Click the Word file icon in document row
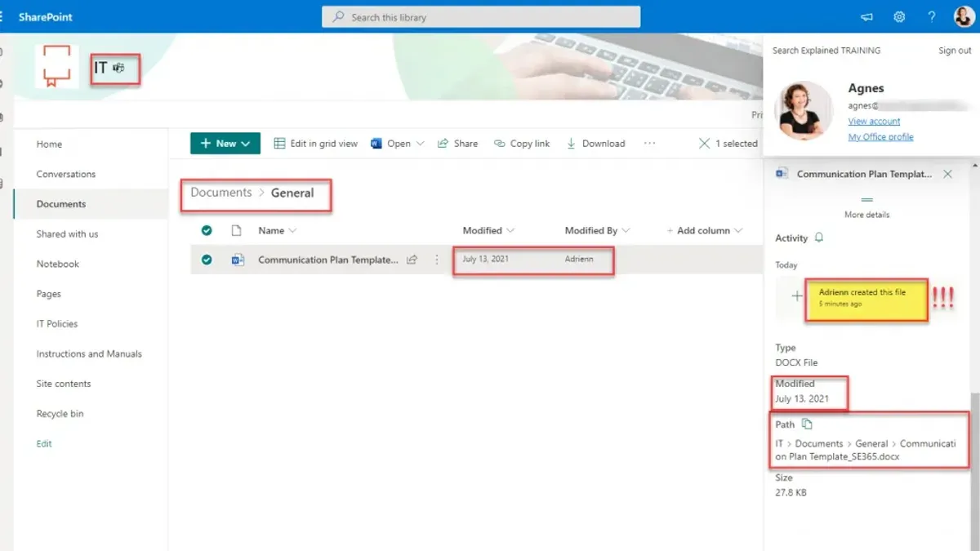Image resolution: width=980 pixels, height=551 pixels. [x=238, y=260]
